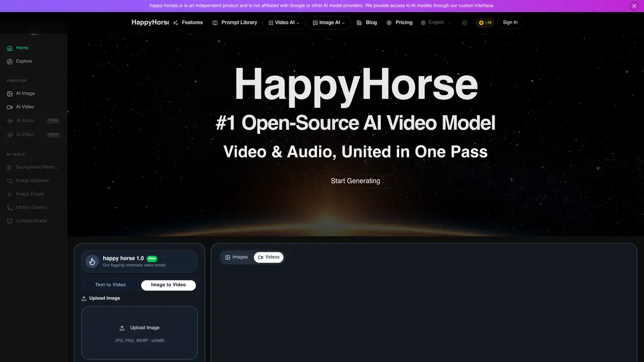Viewport: 644px width, 362px height.
Task: Click the Prompt Library book icon
Action: (215, 23)
